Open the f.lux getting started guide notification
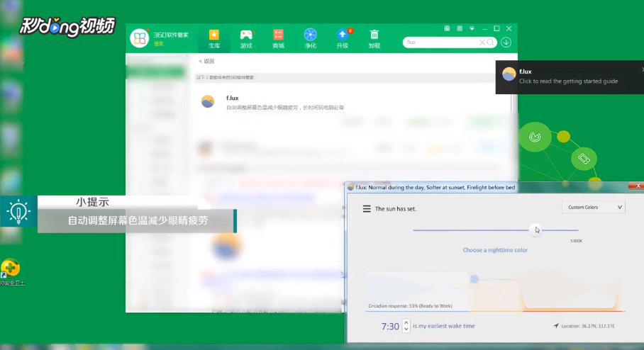Screen dimensions: 644x350 (x=570, y=77)
